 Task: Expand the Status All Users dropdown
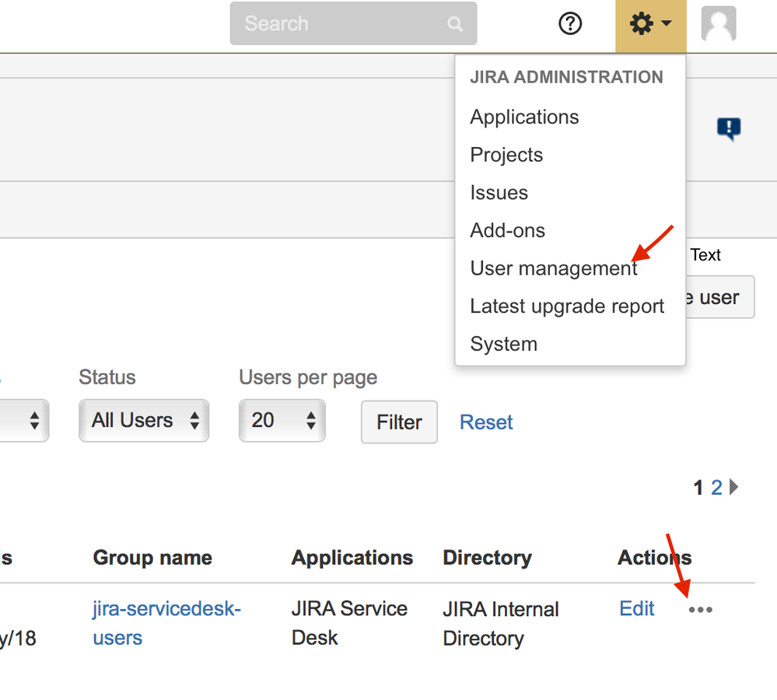click(x=144, y=421)
